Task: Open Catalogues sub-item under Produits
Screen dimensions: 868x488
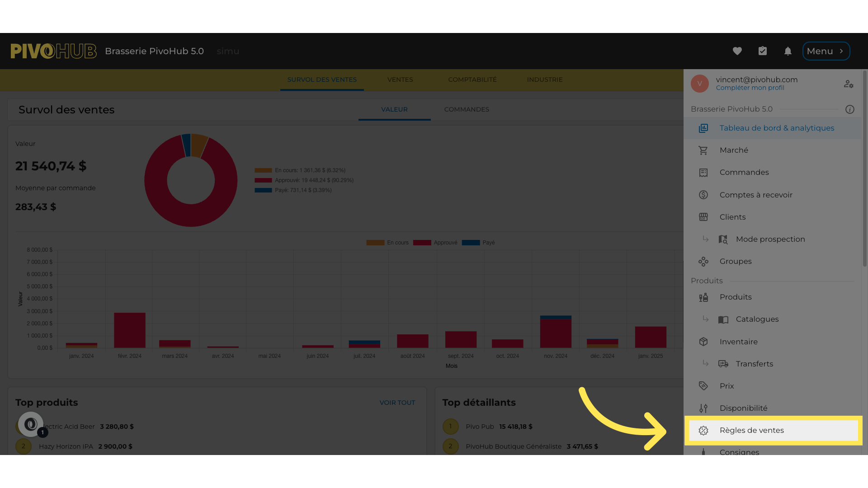Action: coord(757,319)
